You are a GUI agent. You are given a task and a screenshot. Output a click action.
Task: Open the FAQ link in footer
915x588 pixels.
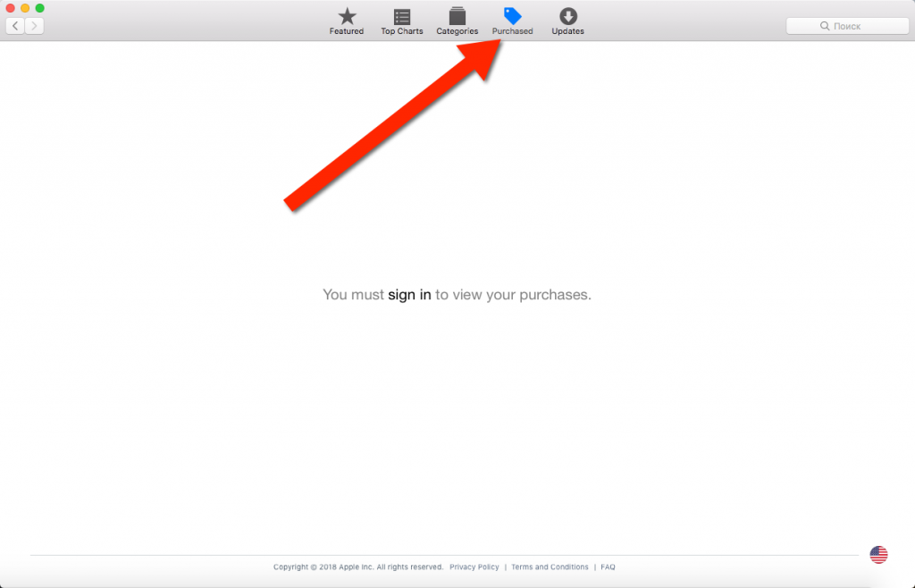click(608, 567)
